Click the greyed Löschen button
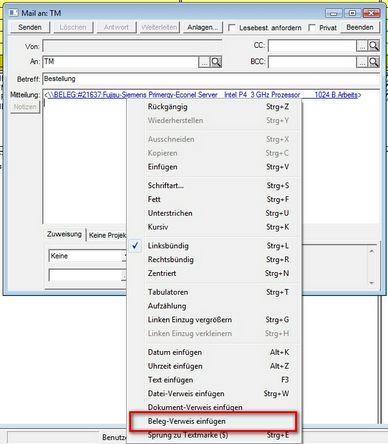The height and width of the screenshot is (444, 388). click(73, 27)
